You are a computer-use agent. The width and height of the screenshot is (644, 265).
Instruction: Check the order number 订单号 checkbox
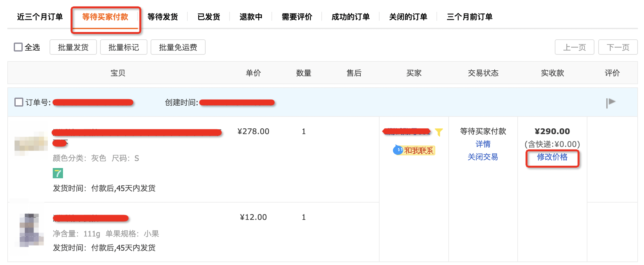[19, 102]
